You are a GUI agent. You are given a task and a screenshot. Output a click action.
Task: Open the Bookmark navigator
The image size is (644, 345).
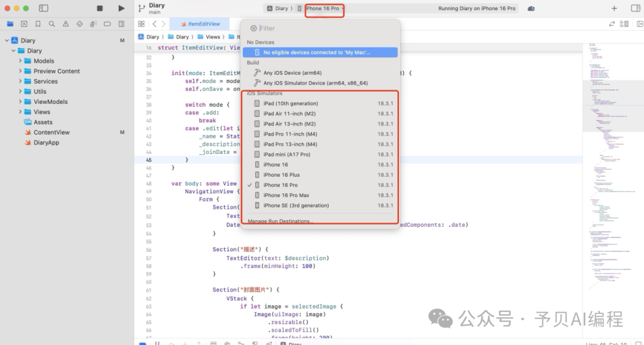[38, 24]
